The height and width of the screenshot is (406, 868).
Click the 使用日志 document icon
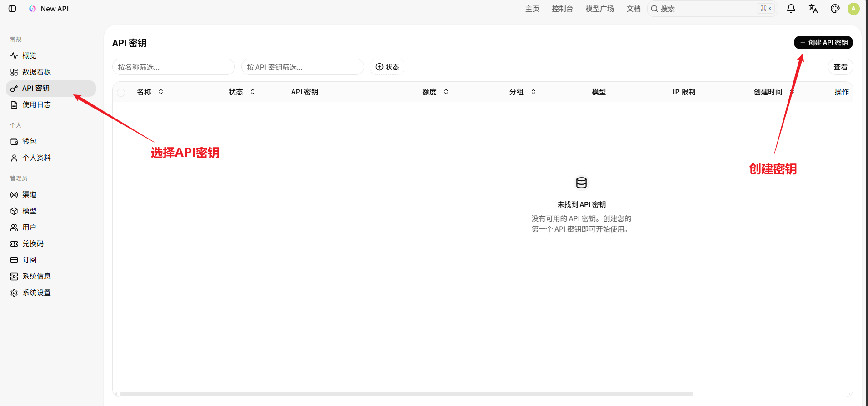tap(14, 104)
